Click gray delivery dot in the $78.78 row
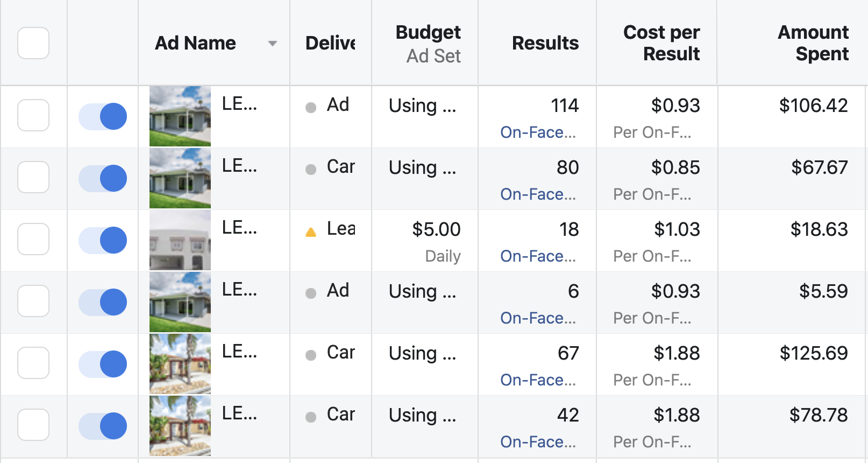Screen dimensions: 868x463 point(311,417)
